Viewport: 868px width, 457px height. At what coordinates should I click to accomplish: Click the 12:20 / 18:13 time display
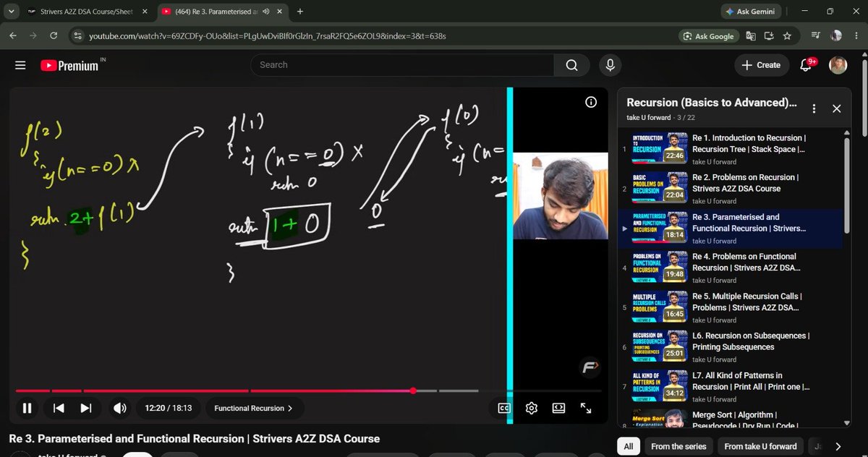tap(168, 408)
